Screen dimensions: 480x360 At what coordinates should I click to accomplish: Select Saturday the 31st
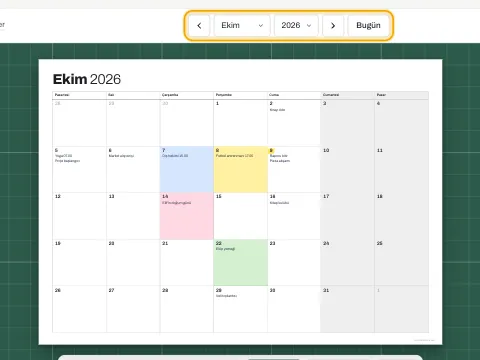coord(347,309)
